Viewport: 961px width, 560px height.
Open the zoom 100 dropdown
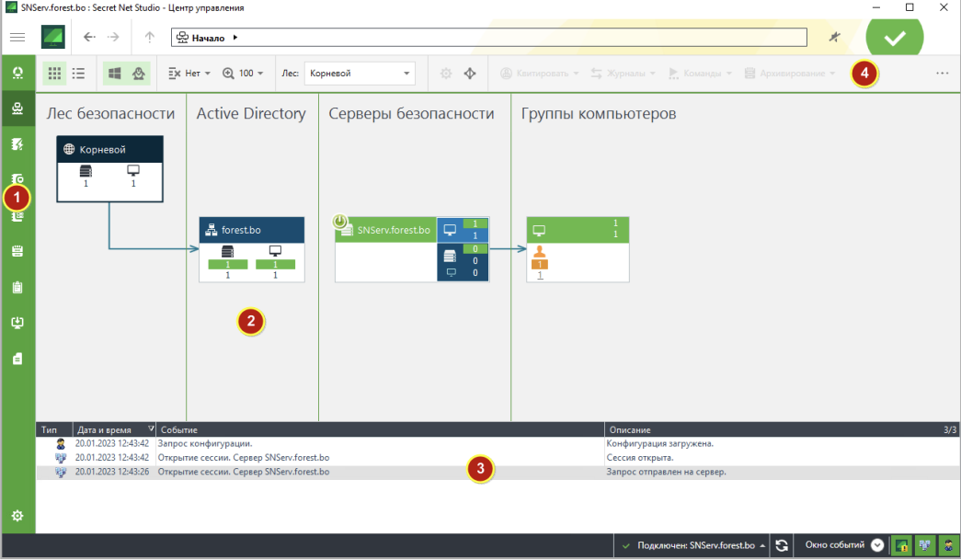coord(243,74)
